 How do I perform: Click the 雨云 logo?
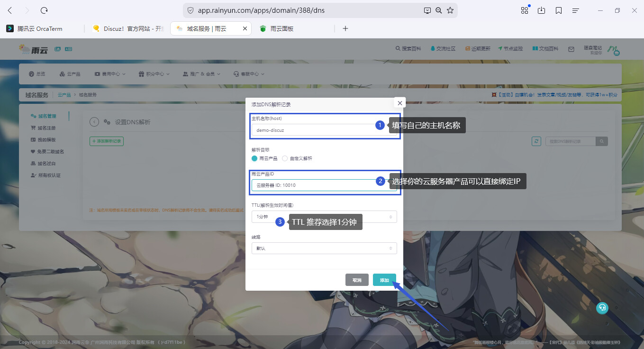33,49
